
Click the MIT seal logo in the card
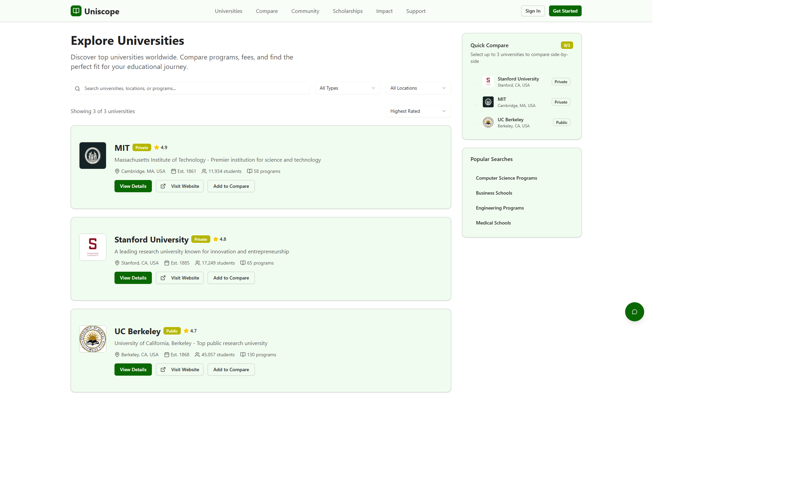(x=93, y=156)
